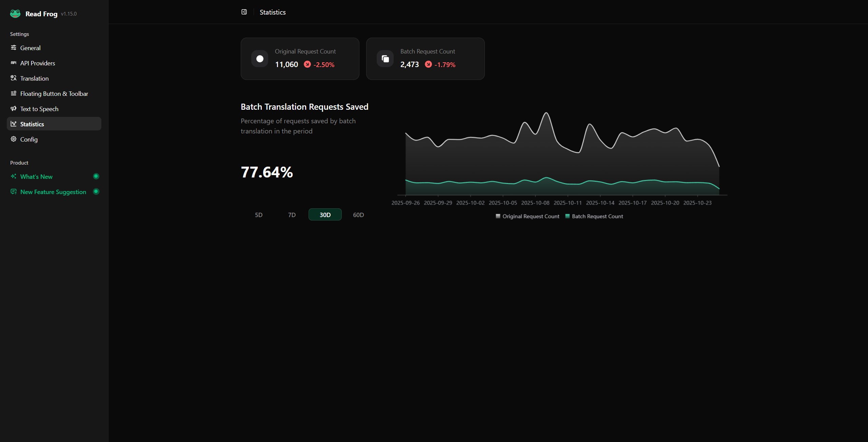Click the Config gear icon
Image resolution: width=868 pixels, height=442 pixels.
click(14, 139)
